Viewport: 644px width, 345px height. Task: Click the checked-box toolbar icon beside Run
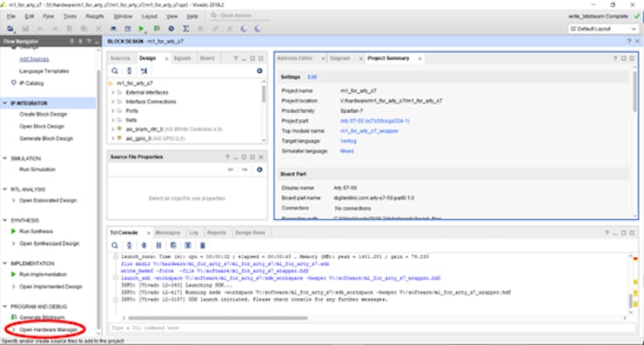click(128, 29)
